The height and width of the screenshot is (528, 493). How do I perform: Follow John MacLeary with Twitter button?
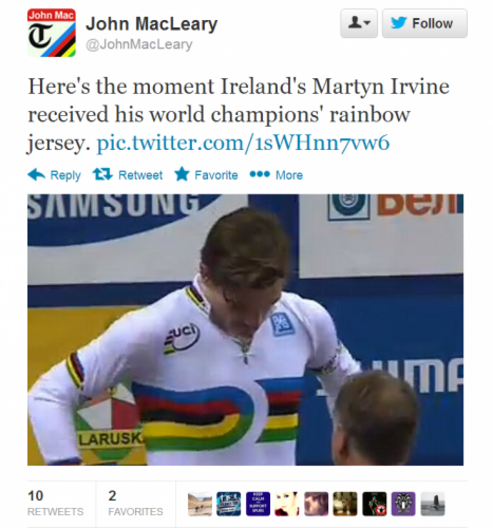coord(425,23)
